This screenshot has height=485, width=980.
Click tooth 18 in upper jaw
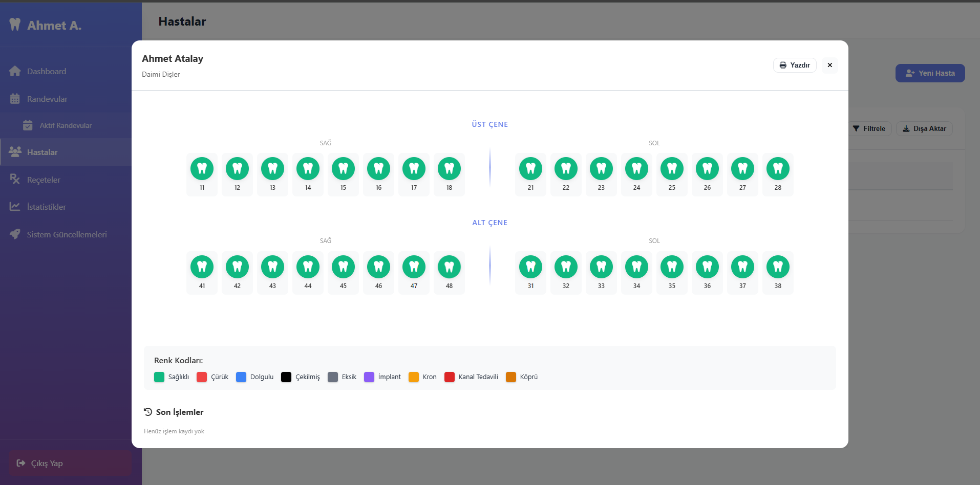(x=449, y=174)
